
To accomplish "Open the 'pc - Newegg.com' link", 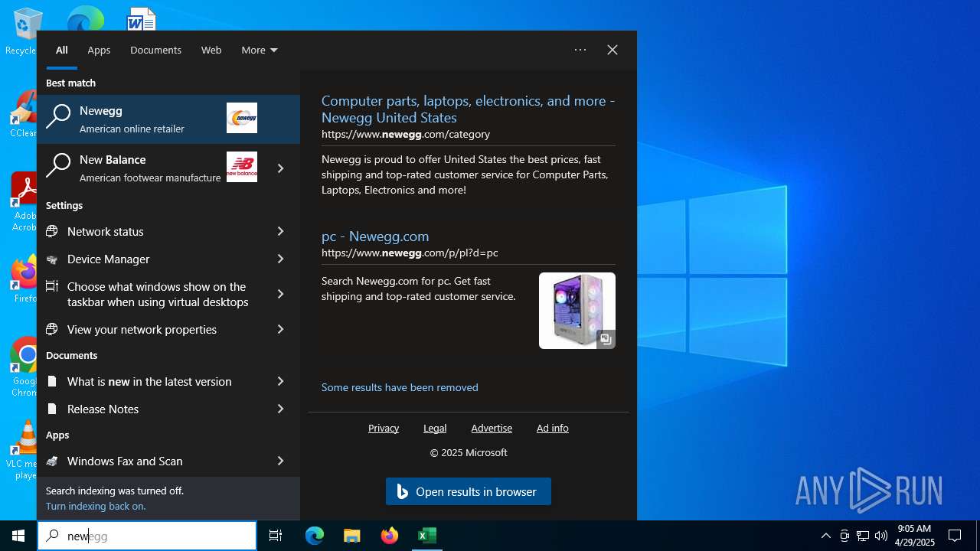I will point(375,236).
